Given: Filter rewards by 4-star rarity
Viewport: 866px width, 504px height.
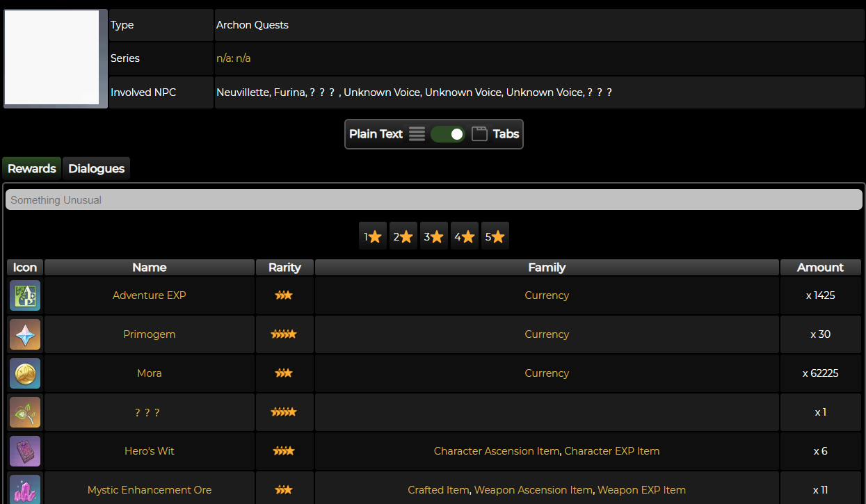Looking at the screenshot, I should tap(465, 236).
